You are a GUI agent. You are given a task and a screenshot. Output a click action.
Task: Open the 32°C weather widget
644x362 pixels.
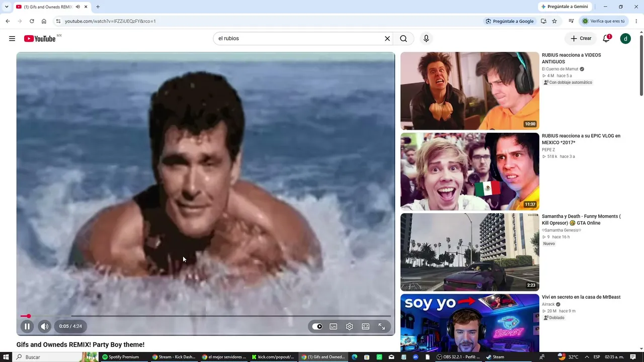(x=568, y=357)
